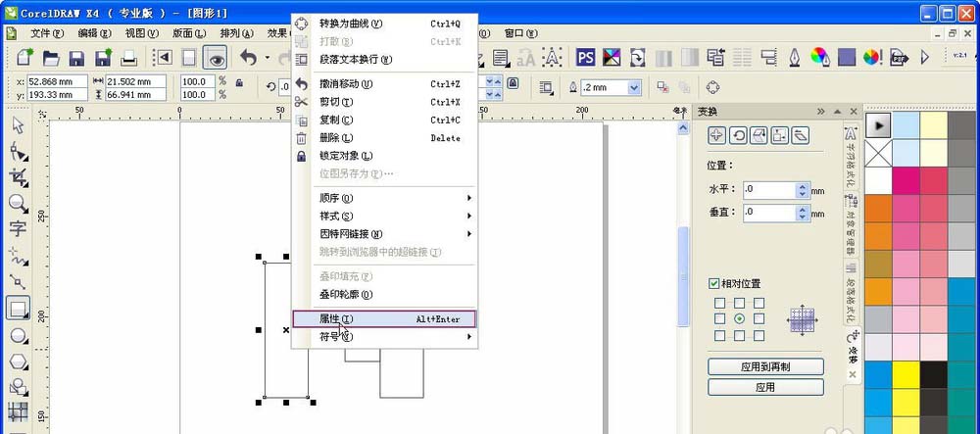Toggle the scale ratio lock icon

(x=239, y=82)
